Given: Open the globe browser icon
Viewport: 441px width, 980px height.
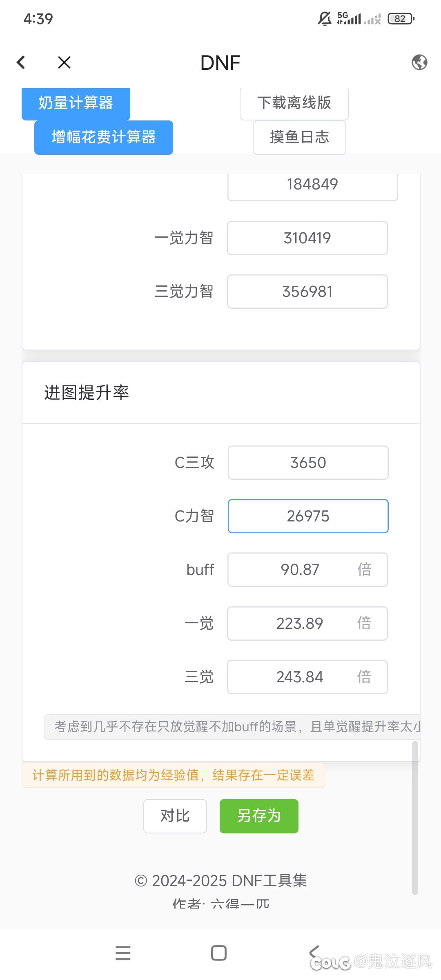Looking at the screenshot, I should (419, 62).
